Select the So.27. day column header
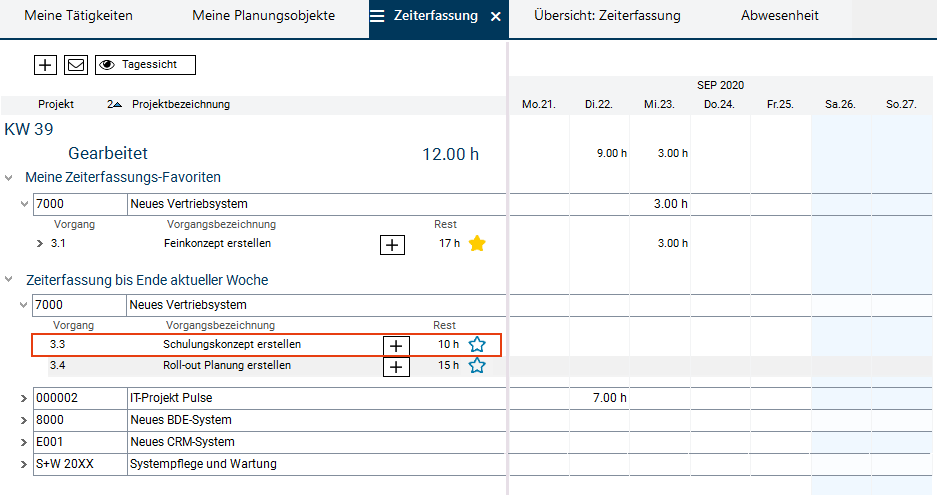 point(901,104)
